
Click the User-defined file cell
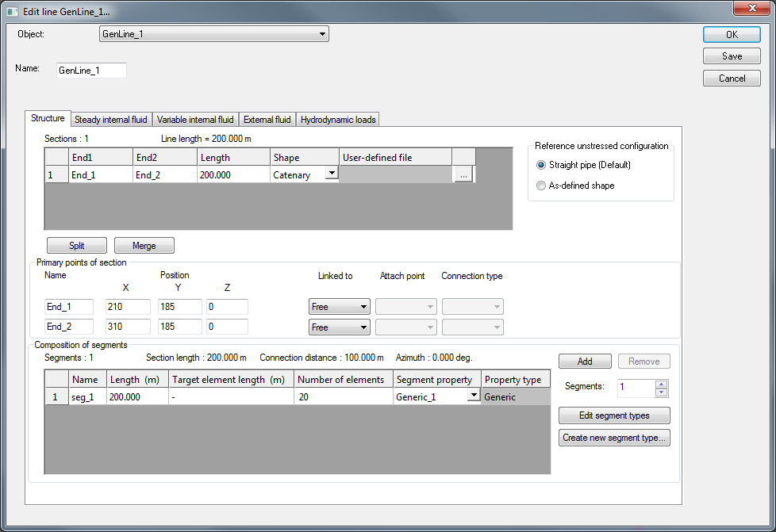pyautogui.click(x=395, y=174)
